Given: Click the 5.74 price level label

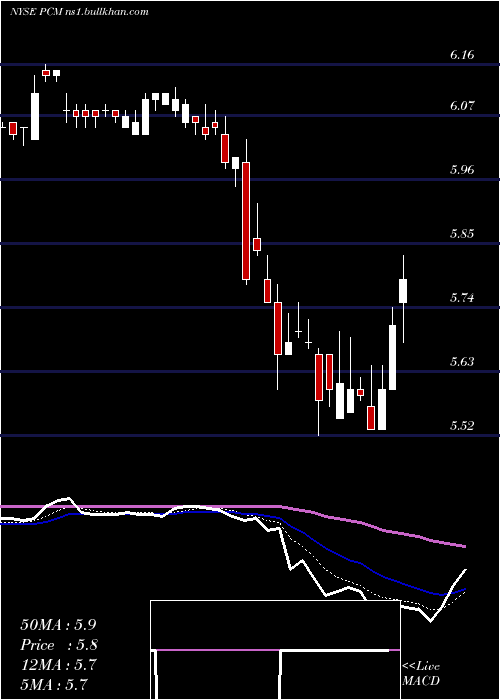Looking at the screenshot, I should (462, 297).
